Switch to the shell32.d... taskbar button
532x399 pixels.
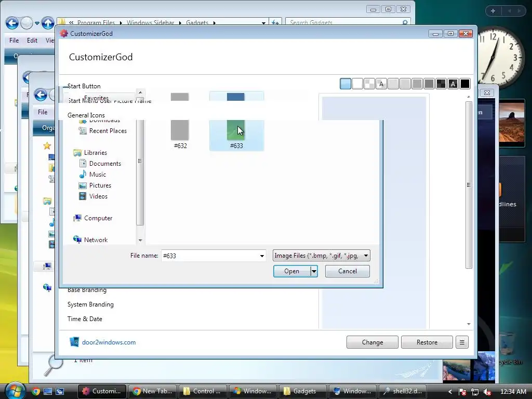tap(403, 391)
